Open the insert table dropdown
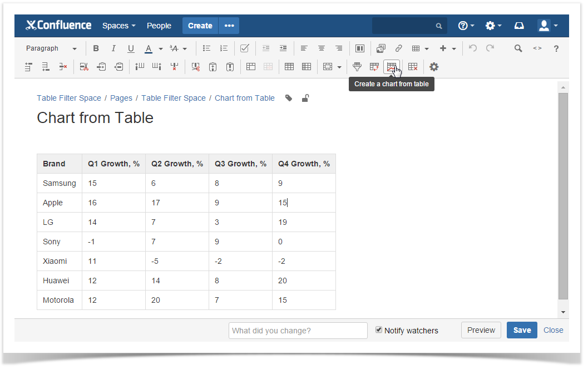 tap(420, 48)
